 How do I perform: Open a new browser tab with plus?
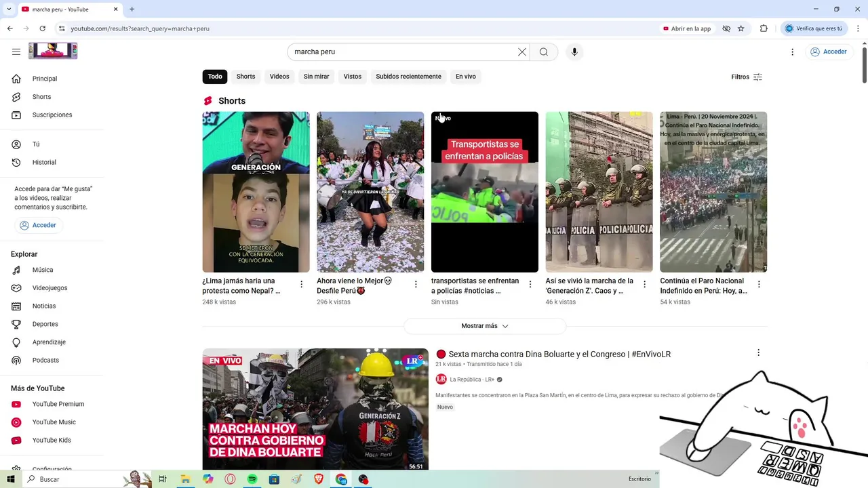(x=132, y=9)
